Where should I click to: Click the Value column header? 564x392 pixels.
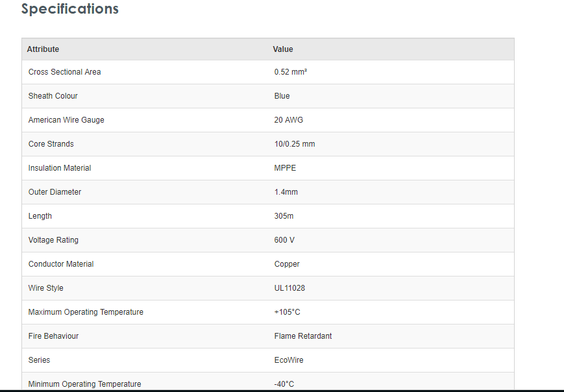283,49
